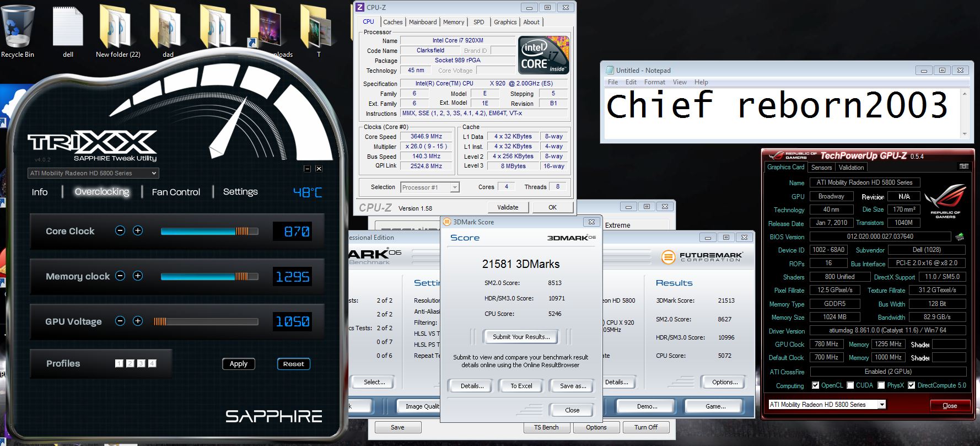
Task: Open the Notepad File menu
Action: [x=613, y=82]
